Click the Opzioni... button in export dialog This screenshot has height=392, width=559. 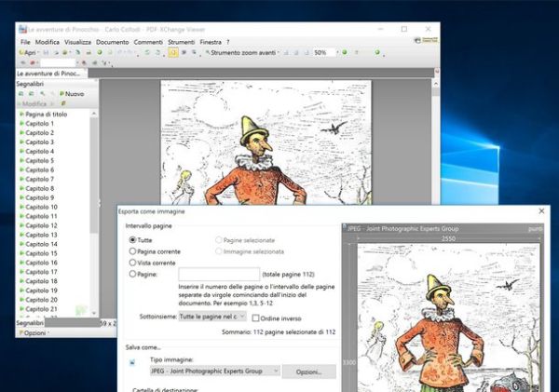(x=308, y=372)
